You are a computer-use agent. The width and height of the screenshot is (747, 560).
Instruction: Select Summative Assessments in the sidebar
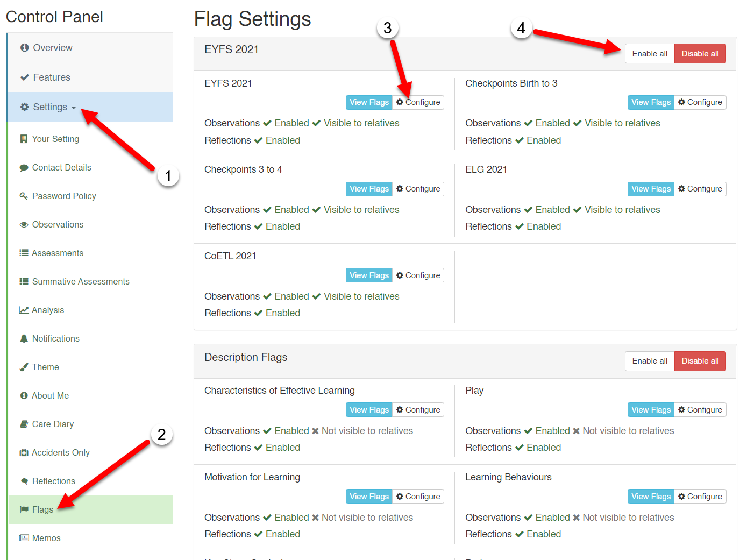click(x=90, y=281)
